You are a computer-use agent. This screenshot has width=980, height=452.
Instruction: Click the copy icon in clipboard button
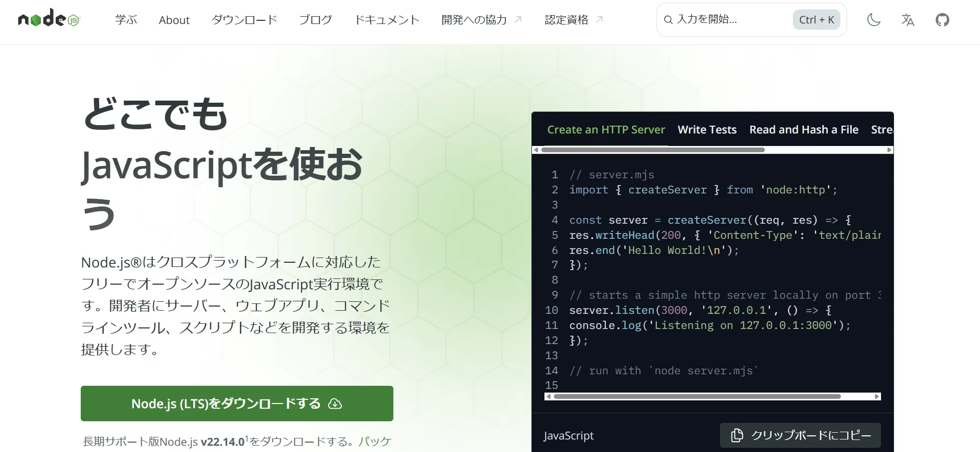click(x=737, y=435)
